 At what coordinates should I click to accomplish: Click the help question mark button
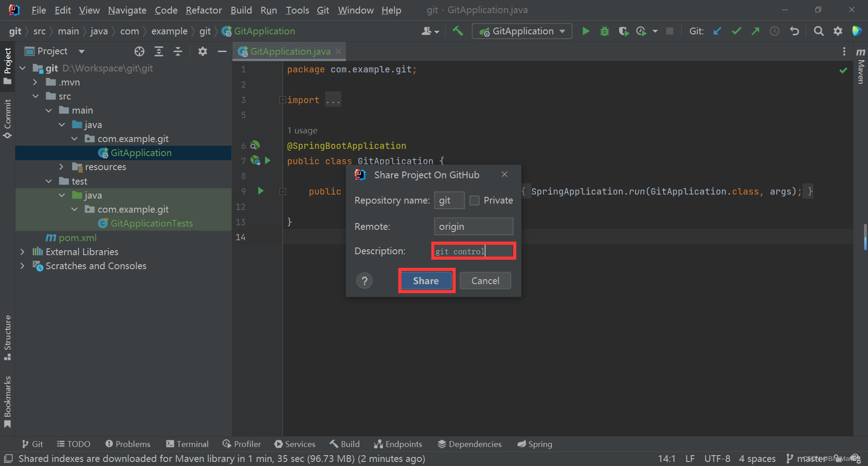click(364, 281)
